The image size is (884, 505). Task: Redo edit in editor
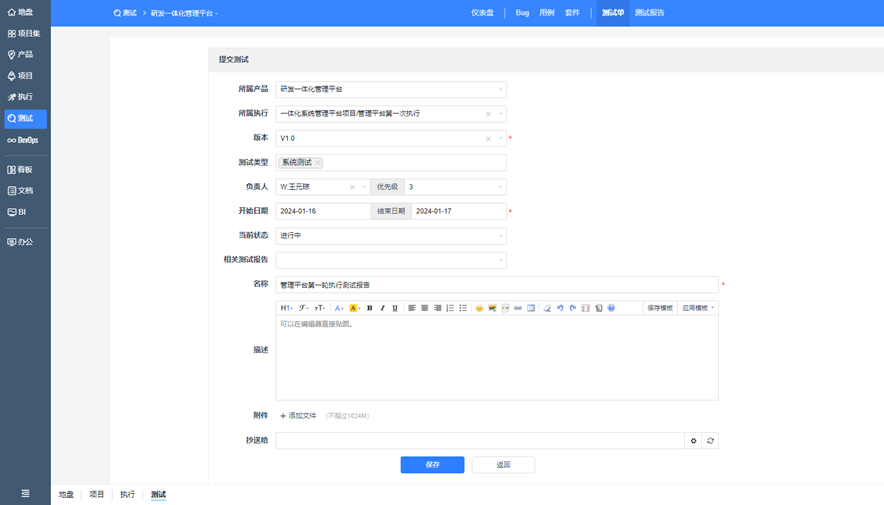click(573, 308)
